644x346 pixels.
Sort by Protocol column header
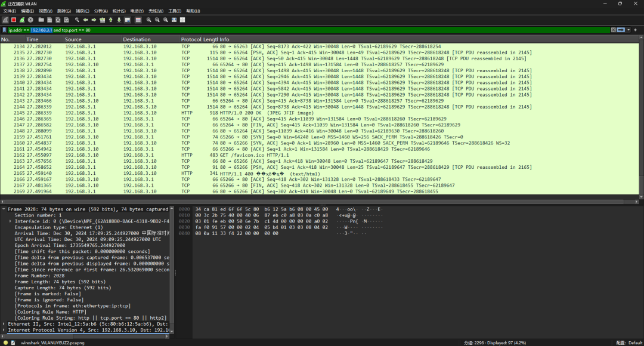tap(191, 39)
